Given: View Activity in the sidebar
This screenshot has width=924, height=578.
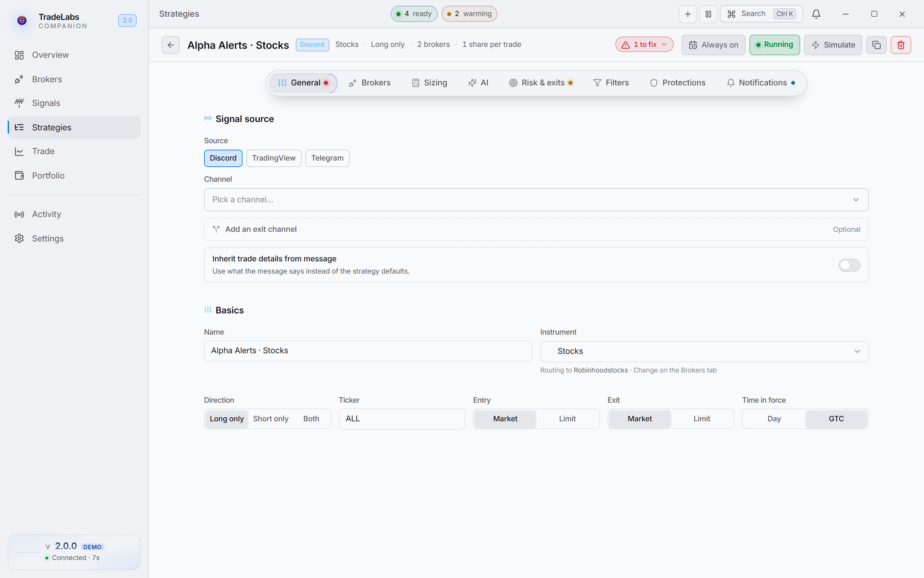Looking at the screenshot, I should [x=74, y=214].
